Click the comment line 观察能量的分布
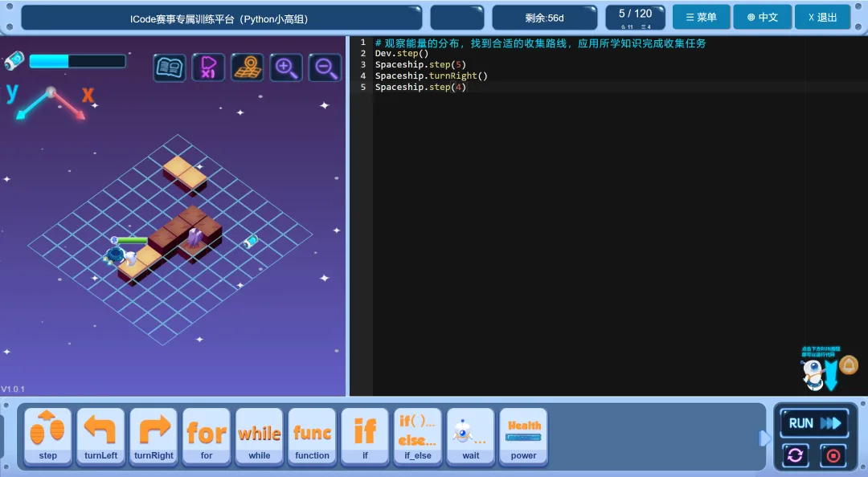868x477 pixels. (x=540, y=43)
